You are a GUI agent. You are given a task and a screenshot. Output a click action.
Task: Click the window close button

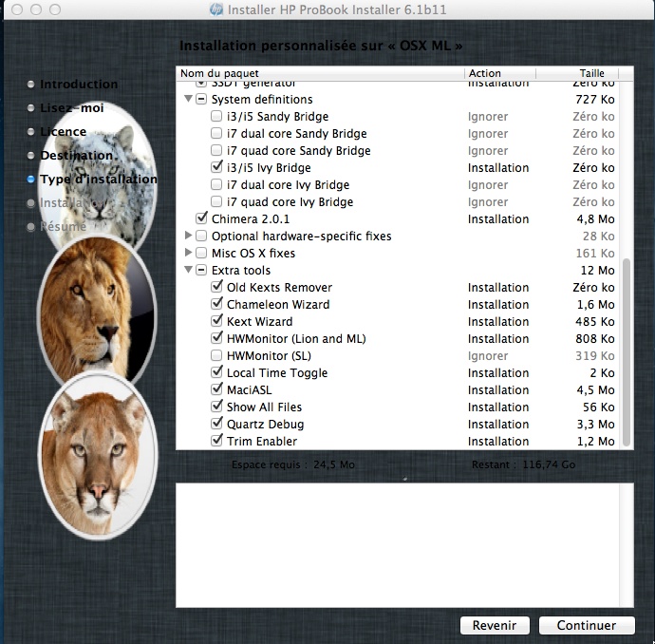click(17, 9)
